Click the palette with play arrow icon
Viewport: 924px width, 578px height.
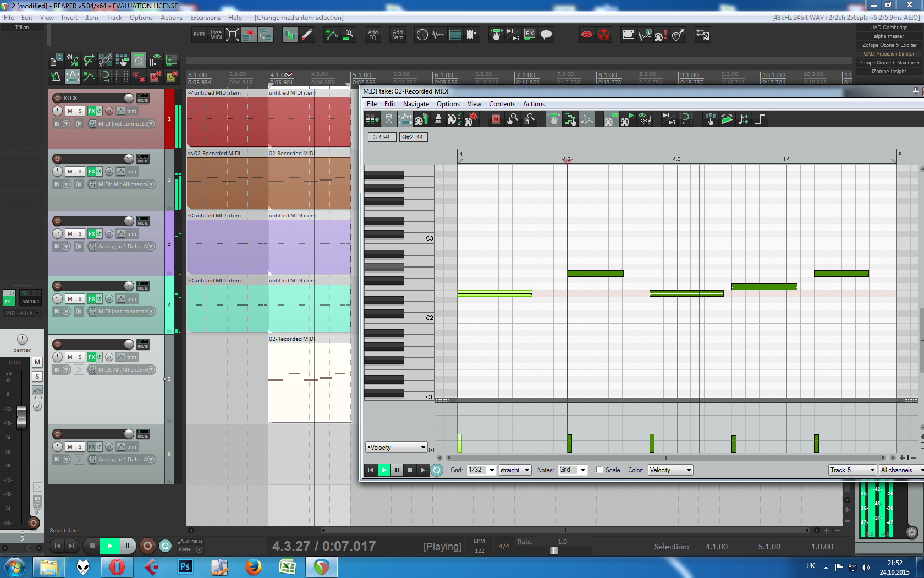pos(627,119)
